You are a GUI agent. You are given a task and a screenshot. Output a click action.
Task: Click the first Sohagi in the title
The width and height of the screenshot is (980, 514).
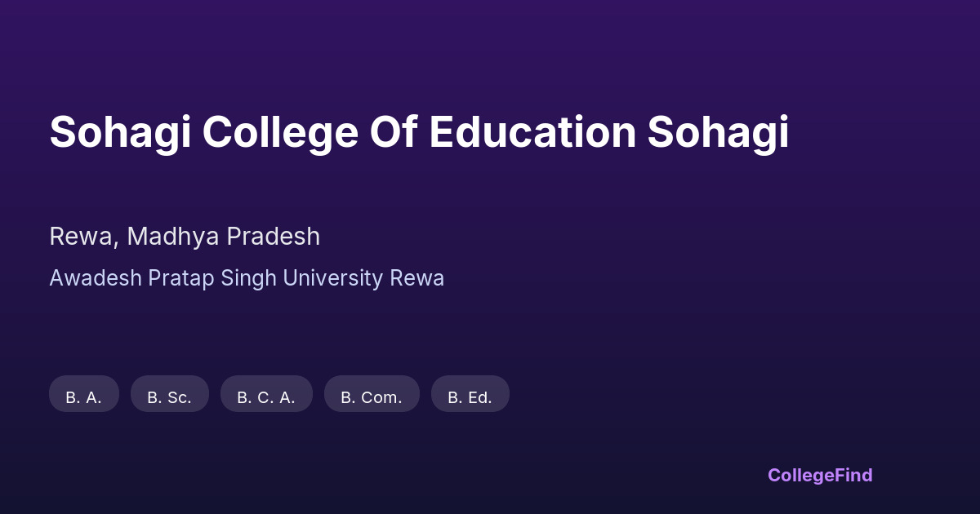[x=120, y=133]
